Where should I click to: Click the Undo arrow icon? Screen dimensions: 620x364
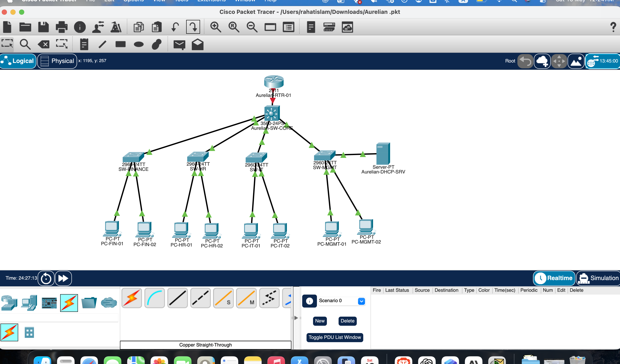point(175,27)
